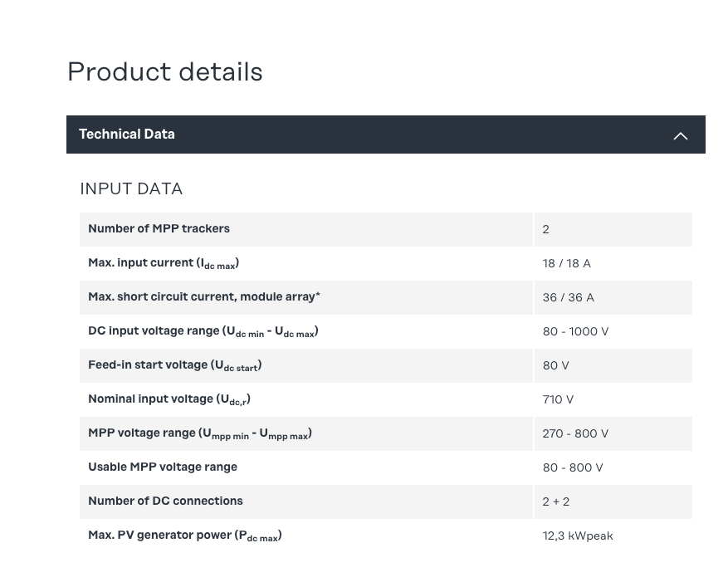
Task: Click the DC input voltage range label
Action: click(203, 331)
